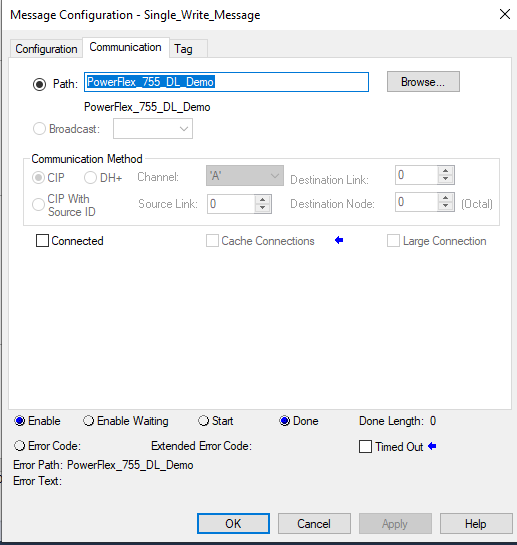Click the Cancel button
The height and width of the screenshot is (545, 517).
pos(314,523)
